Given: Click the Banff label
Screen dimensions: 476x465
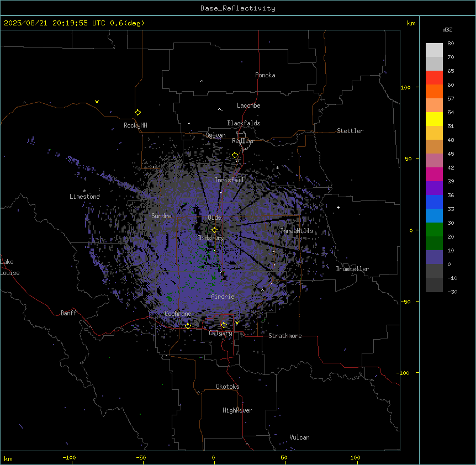Looking at the screenshot, I should [x=68, y=313].
